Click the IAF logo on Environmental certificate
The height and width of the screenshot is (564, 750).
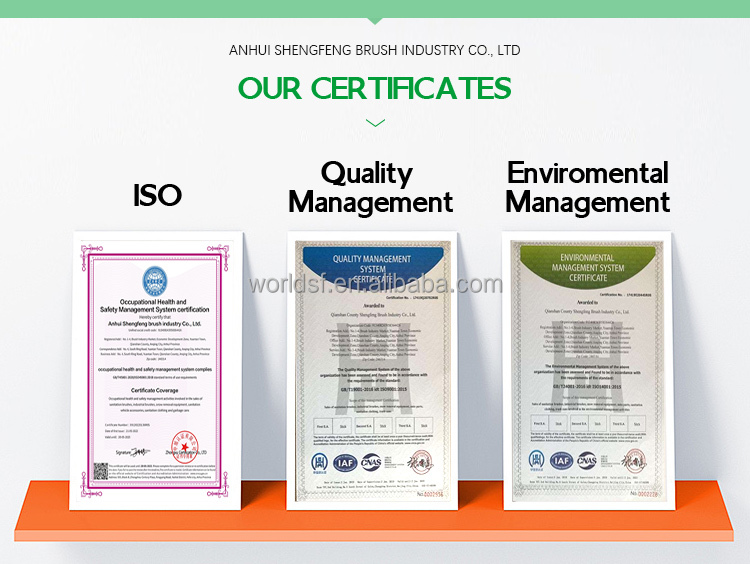562,461
